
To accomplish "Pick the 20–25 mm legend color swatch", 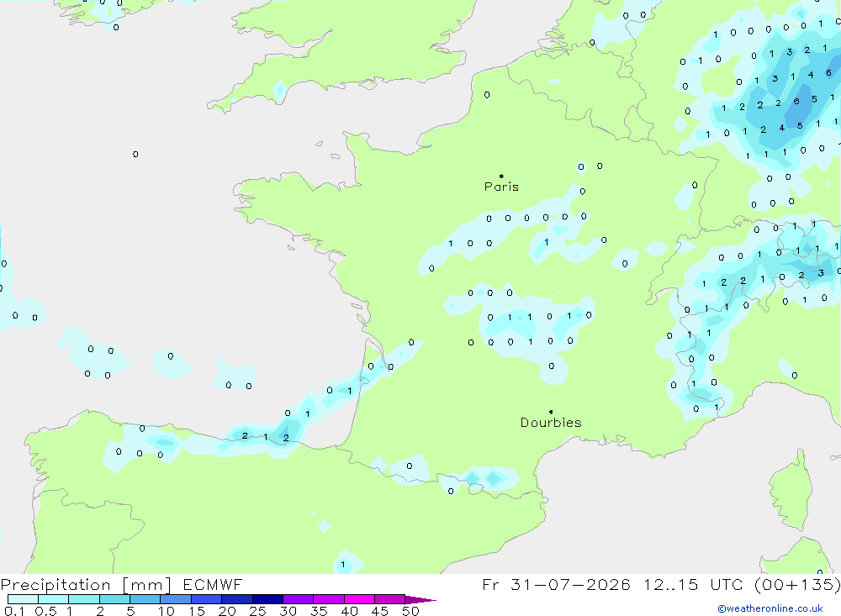I will click(x=237, y=599).
